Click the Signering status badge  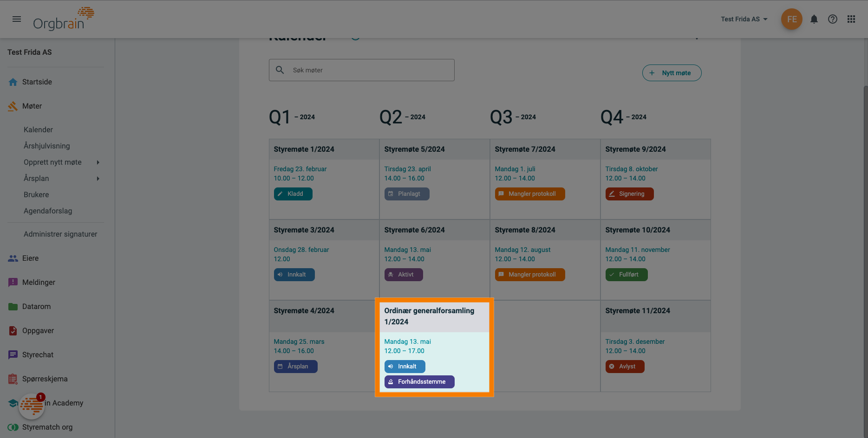point(630,194)
